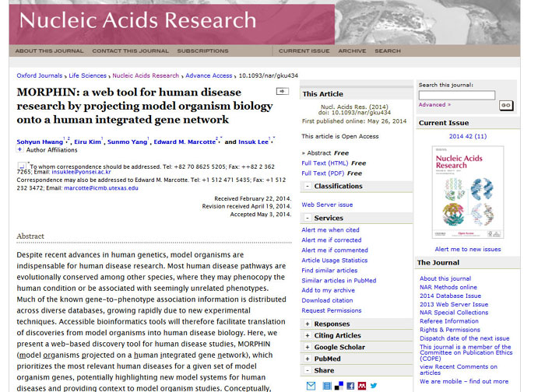The height and width of the screenshot is (392, 545).
Task: Open Web Server issue link
Action: click(327, 205)
